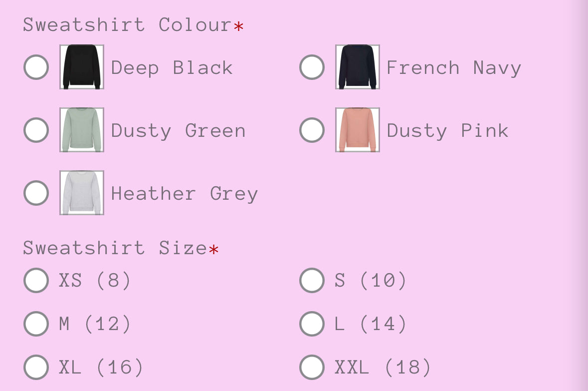This screenshot has width=588, height=391.
Task: Select the Dusty Pink radio button
Action: [312, 130]
